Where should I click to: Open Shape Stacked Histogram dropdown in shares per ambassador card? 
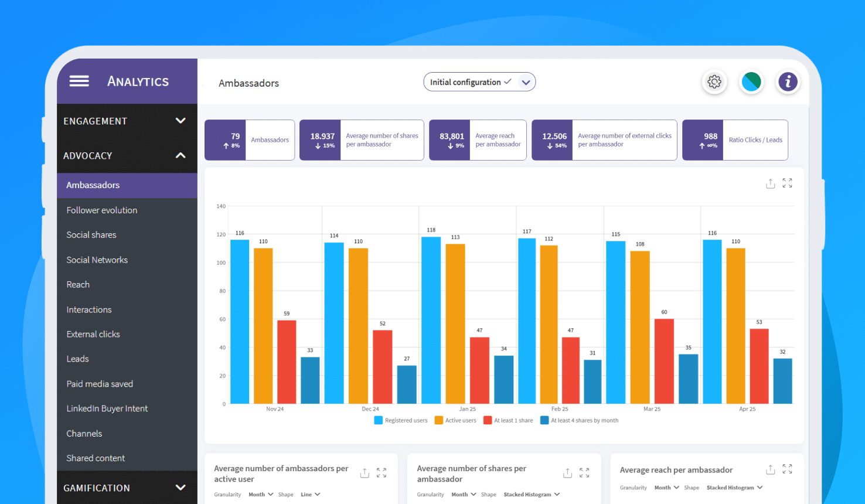[532, 495]
